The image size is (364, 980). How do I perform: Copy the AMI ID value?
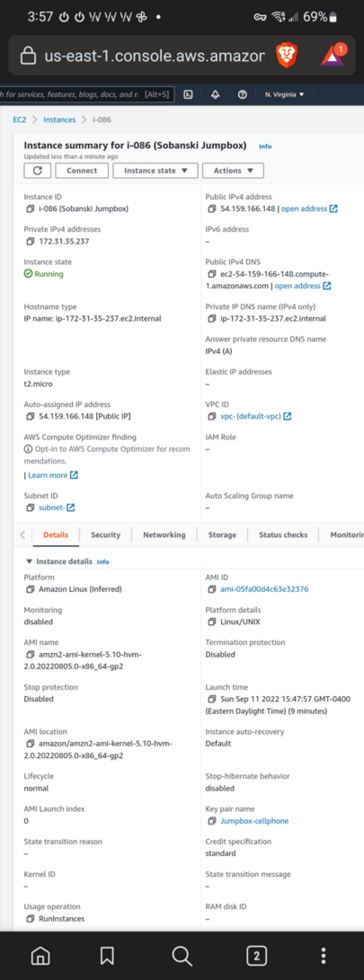212,588
